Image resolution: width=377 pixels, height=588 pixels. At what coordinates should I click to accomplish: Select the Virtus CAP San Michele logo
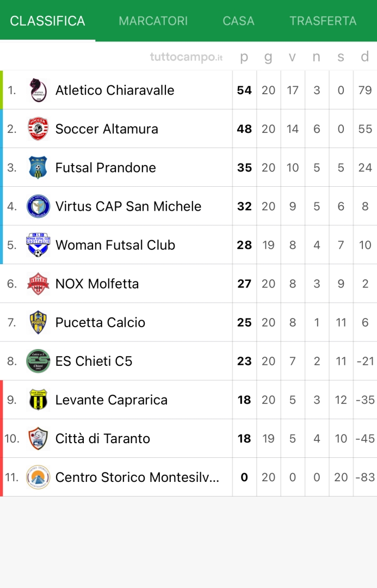click(x=38, y=206)
